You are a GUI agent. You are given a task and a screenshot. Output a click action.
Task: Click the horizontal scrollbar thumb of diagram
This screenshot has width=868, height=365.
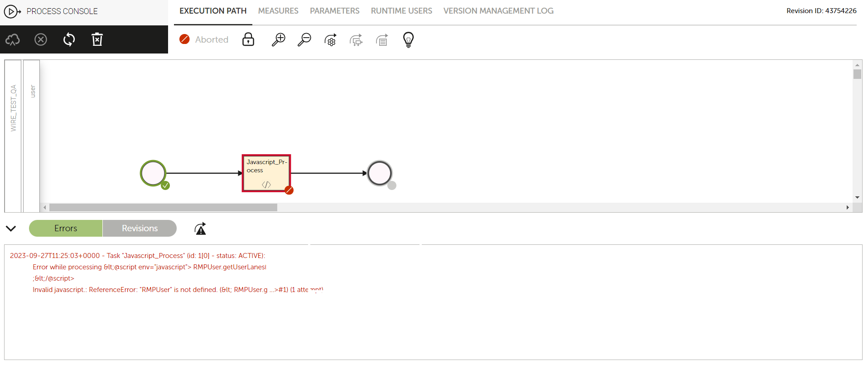(163, 207)
